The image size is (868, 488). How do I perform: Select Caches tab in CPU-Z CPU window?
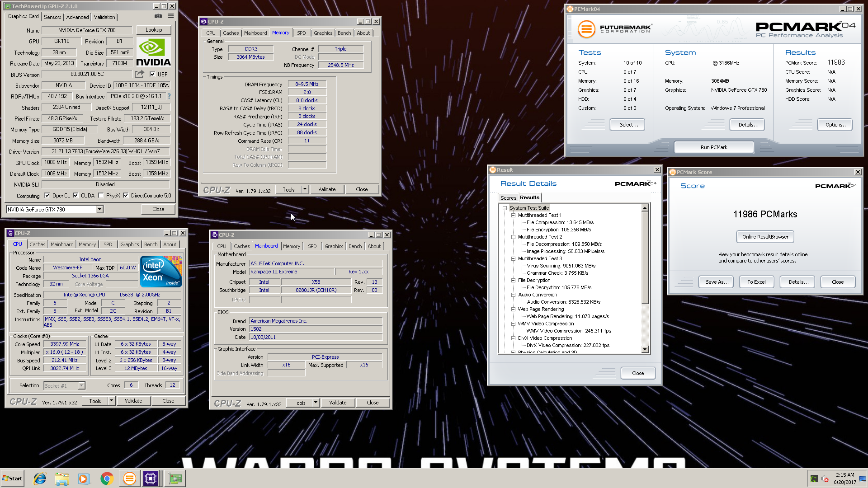38,244
